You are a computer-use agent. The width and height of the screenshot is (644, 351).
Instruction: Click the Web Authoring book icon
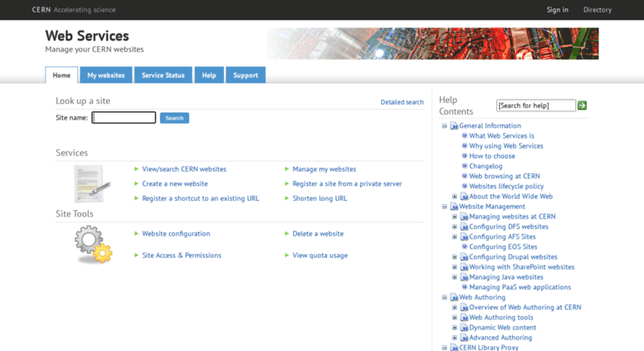[454, 297]
